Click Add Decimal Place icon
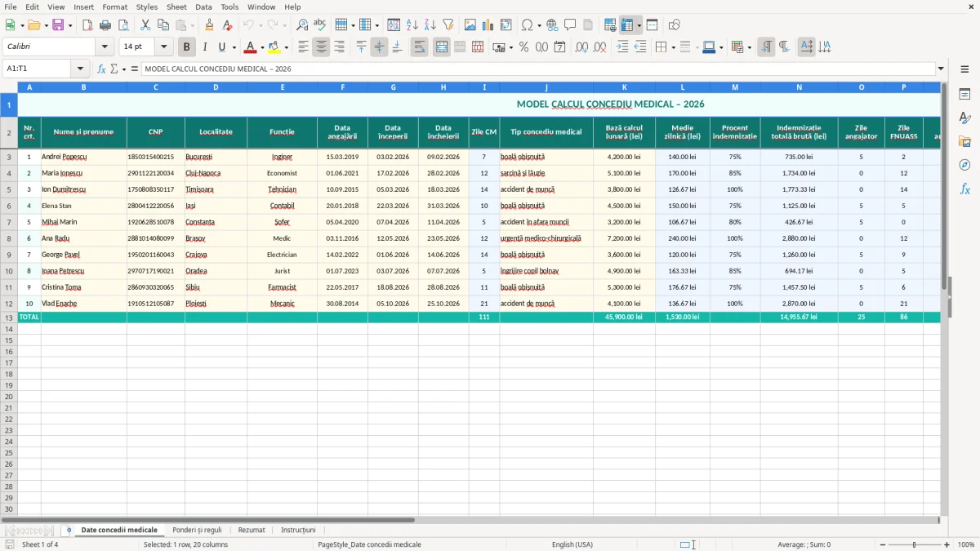Viewport: 980px width, 551px height. click(581, 47)
